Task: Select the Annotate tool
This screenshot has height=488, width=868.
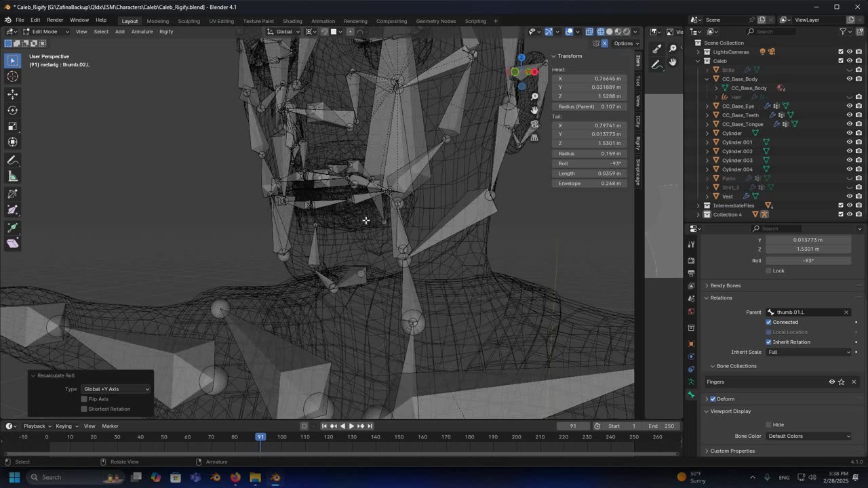Action: [x=12, y=160]
